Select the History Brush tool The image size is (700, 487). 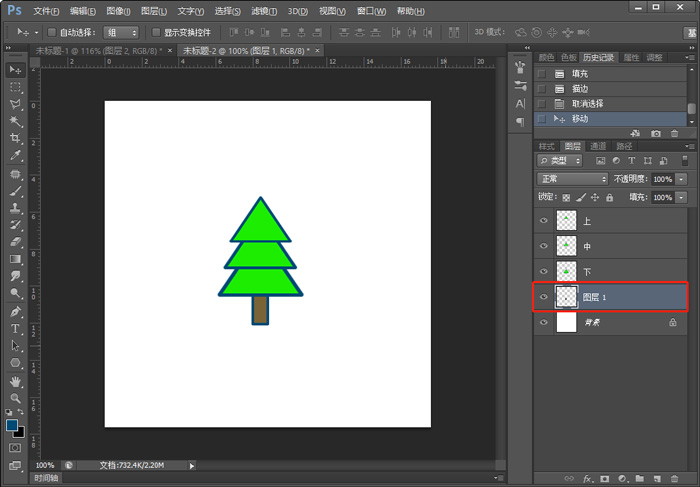[15, 225]
